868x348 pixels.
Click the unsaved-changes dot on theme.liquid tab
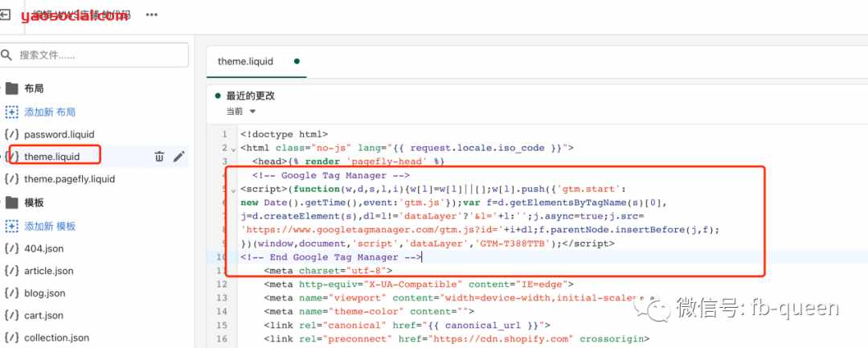tap(297, 61)
